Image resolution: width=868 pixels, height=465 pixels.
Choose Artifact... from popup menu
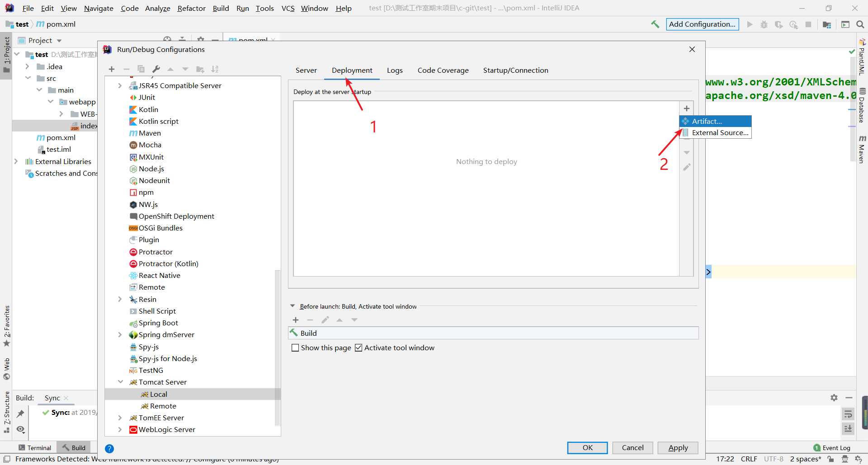click(715, 121)
